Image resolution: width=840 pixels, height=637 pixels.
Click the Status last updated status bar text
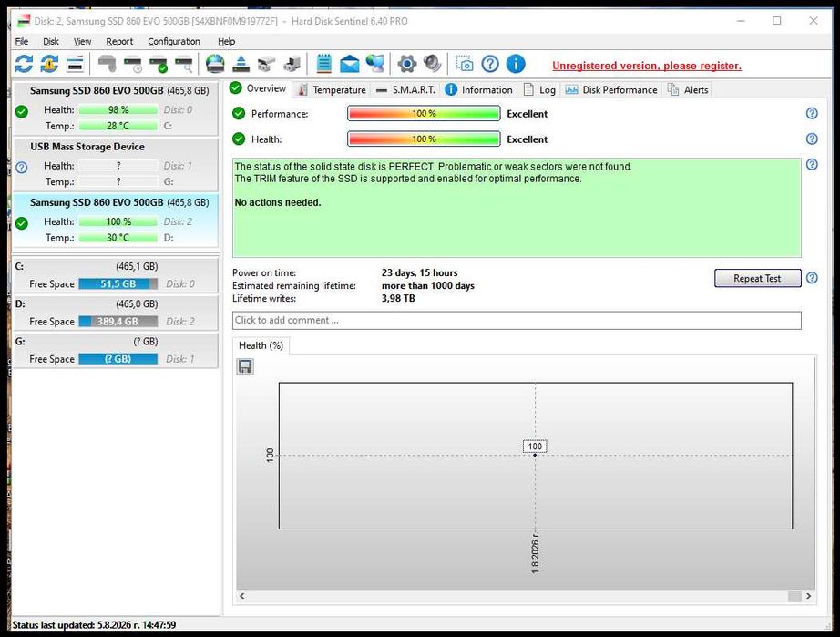(x=94, y=624)
